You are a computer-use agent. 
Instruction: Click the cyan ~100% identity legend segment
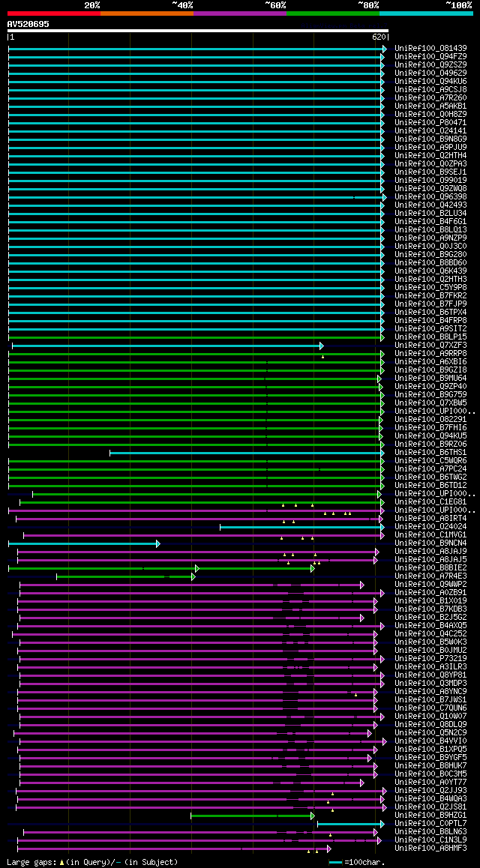coord(426,13)
